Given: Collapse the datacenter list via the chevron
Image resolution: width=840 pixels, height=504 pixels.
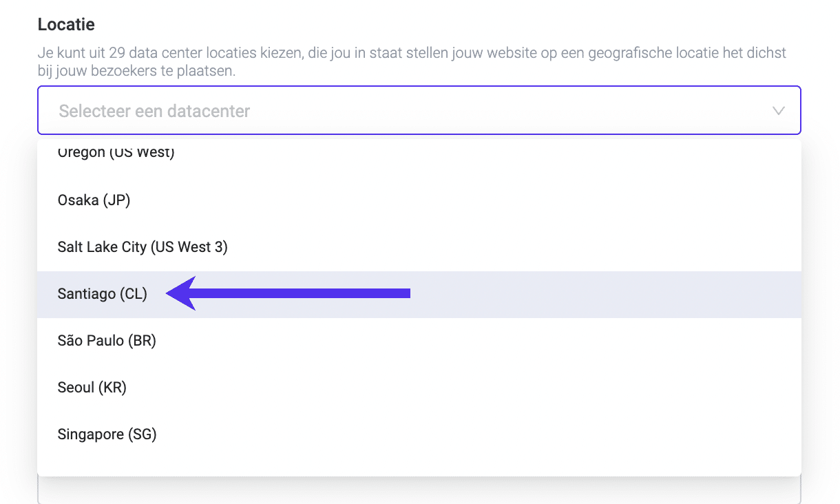Looking at the screenshot, I should 778,110.
